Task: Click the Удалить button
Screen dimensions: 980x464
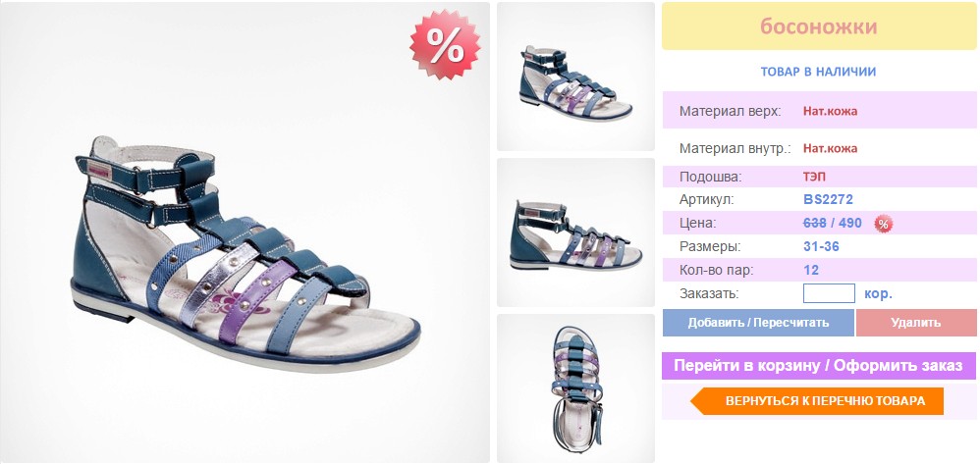Action: point(915,323)
